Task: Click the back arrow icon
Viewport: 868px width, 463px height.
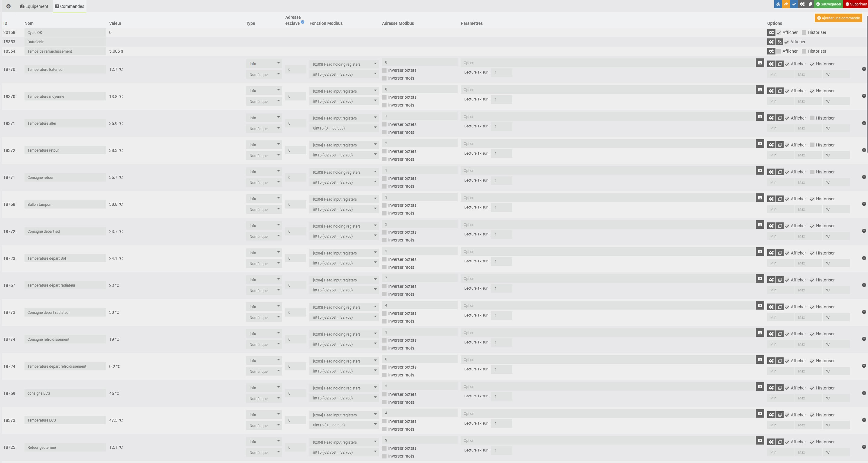Action: click(x=8, y=6)
